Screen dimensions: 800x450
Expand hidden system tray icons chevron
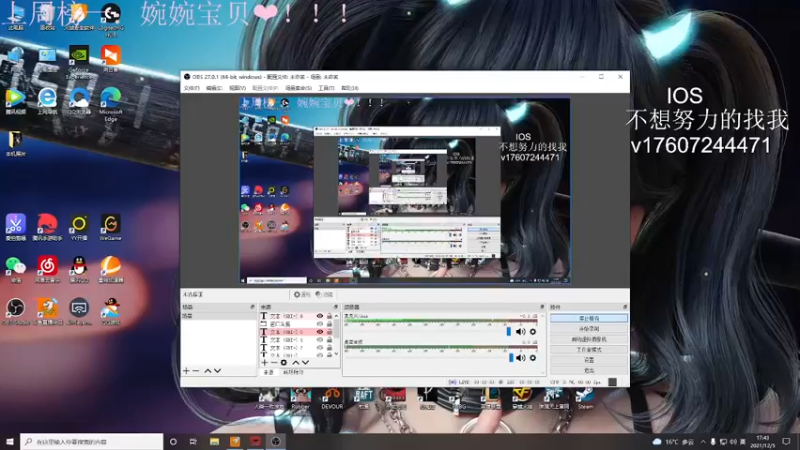tap(703, 441)
